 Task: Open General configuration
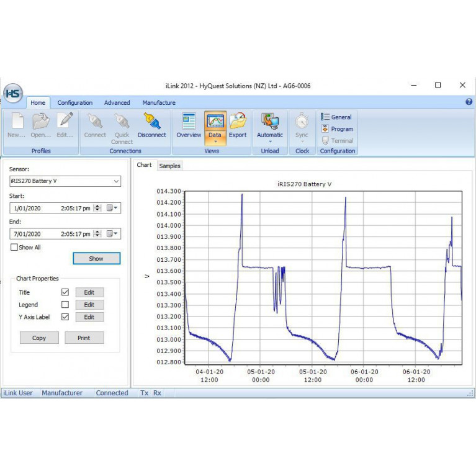(x=336, y=117)
